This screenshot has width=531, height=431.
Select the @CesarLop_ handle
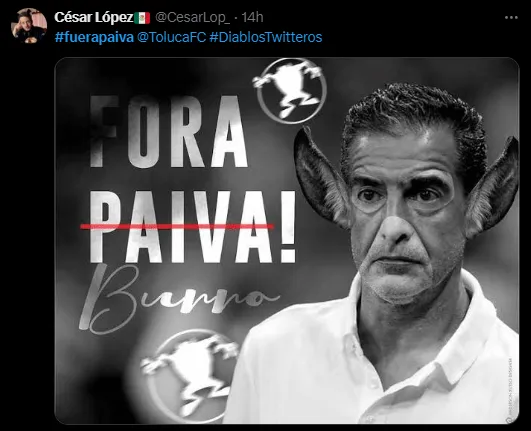(x=193, y=18)
